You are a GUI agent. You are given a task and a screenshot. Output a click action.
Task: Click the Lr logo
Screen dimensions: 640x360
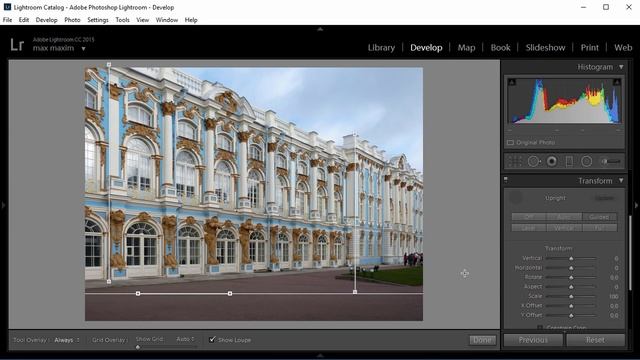17,44
